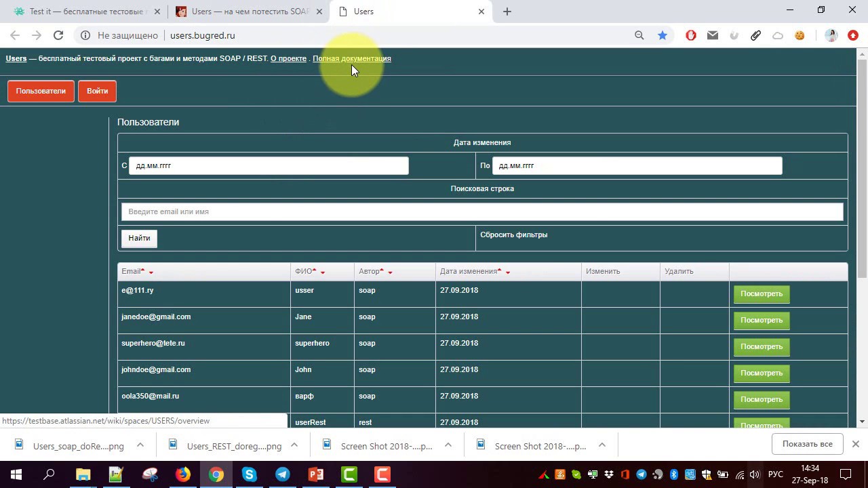Open File Explorer from the taskbar
868x488 pixels.
pos(83,474)
